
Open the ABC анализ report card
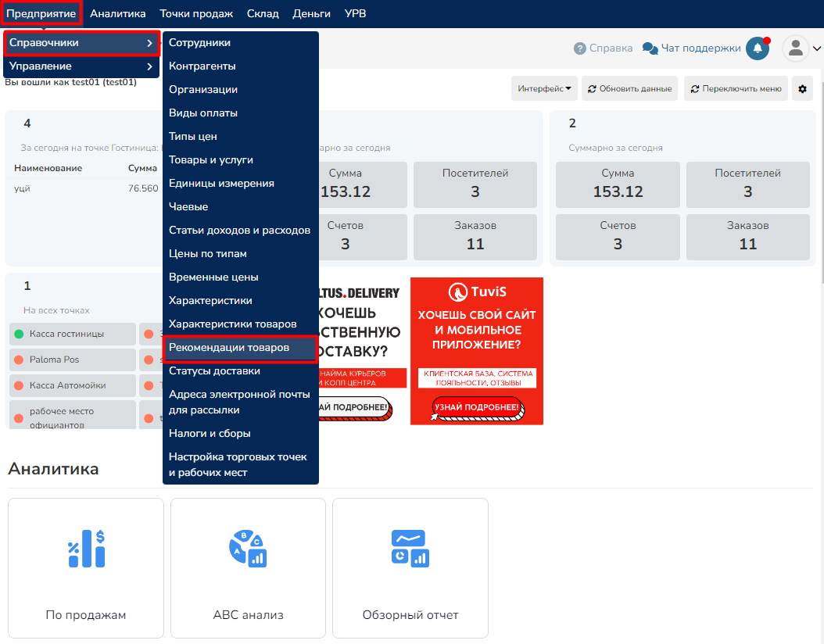pyautogui.click(x=248, y=568)
